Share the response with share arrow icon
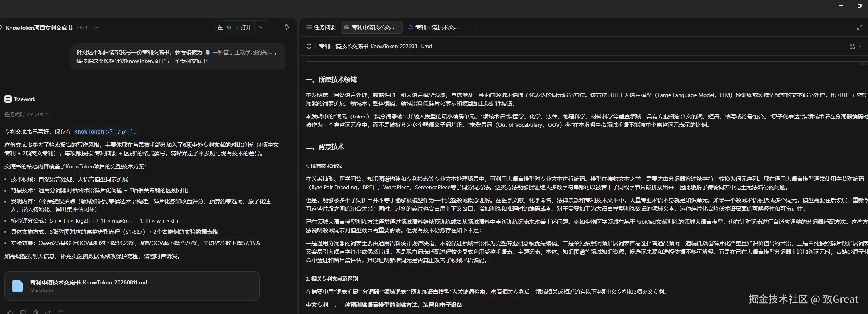This screenshot has height=314, width=868. pyautogui.click(x=48, y=312)
